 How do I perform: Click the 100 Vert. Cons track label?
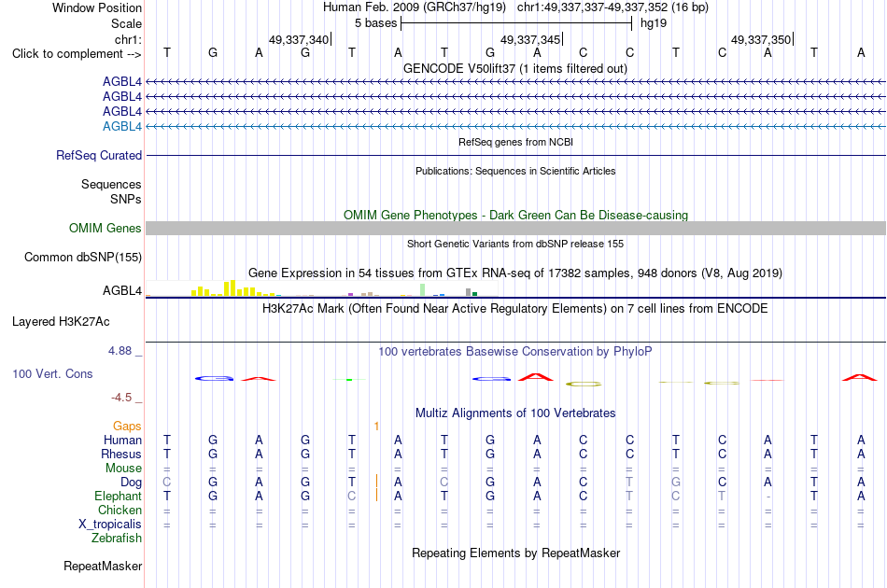coord(52,373)
